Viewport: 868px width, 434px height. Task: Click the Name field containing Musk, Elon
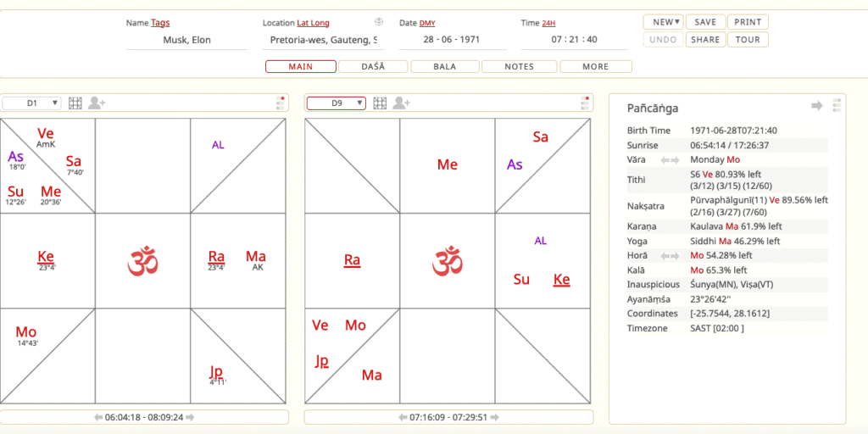coord(186,40)
